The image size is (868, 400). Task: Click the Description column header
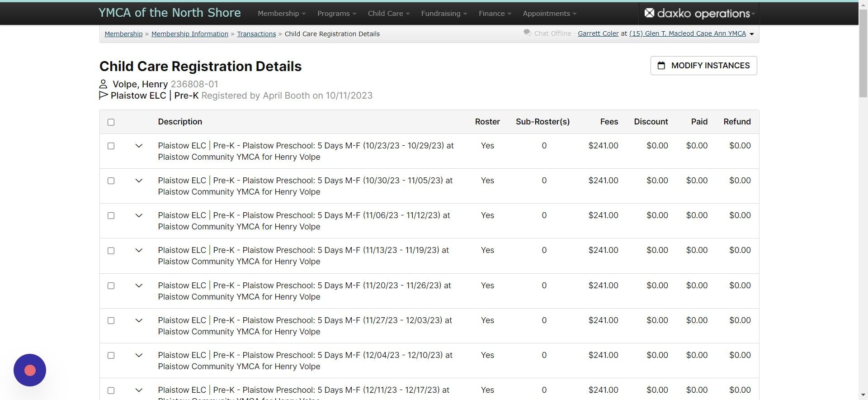click(180, 122)
